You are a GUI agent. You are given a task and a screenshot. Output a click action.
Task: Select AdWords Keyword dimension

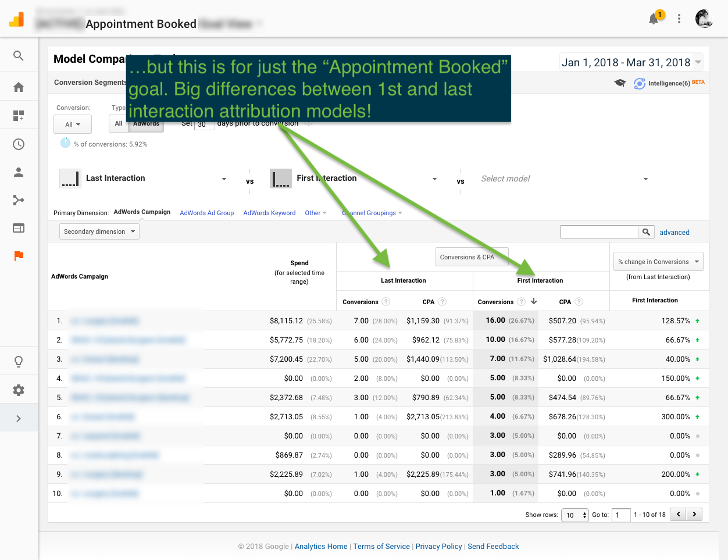coord(269,213)
